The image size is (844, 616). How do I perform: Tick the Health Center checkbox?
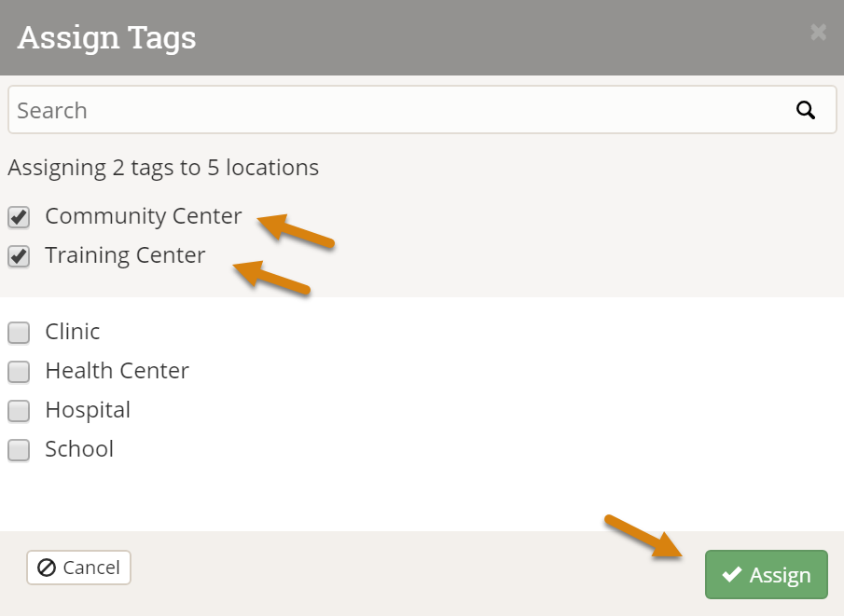point(19,372)
